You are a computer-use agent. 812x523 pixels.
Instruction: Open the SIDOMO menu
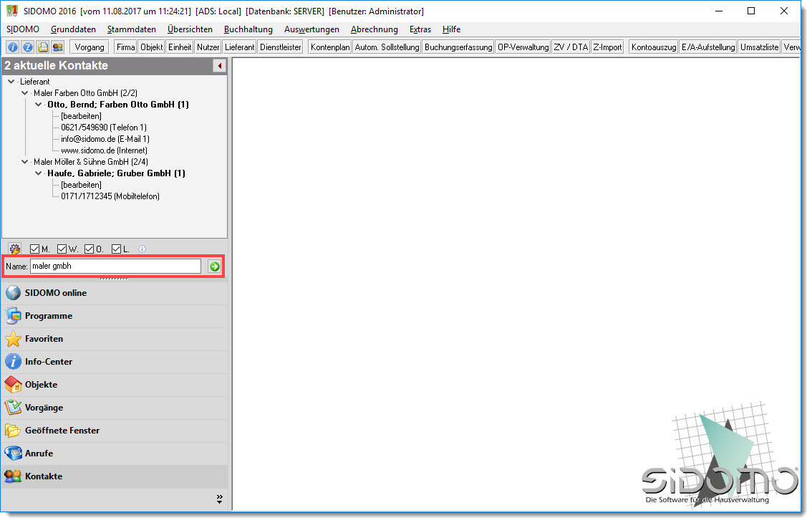click(23, 29)
